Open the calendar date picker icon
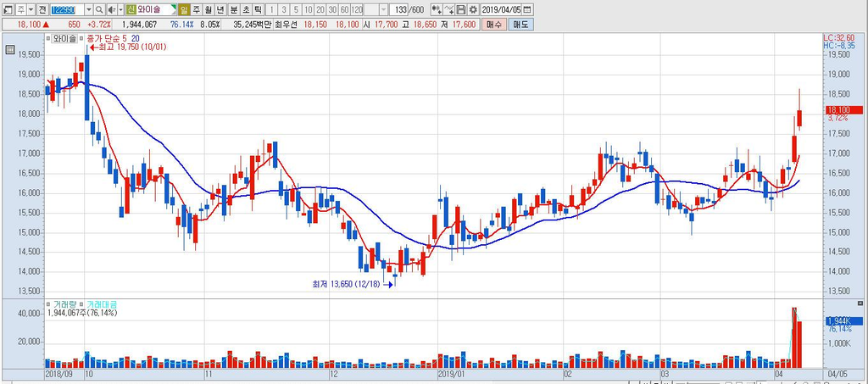The width and height of the screenshot is (868, 384). coord(527,10)
